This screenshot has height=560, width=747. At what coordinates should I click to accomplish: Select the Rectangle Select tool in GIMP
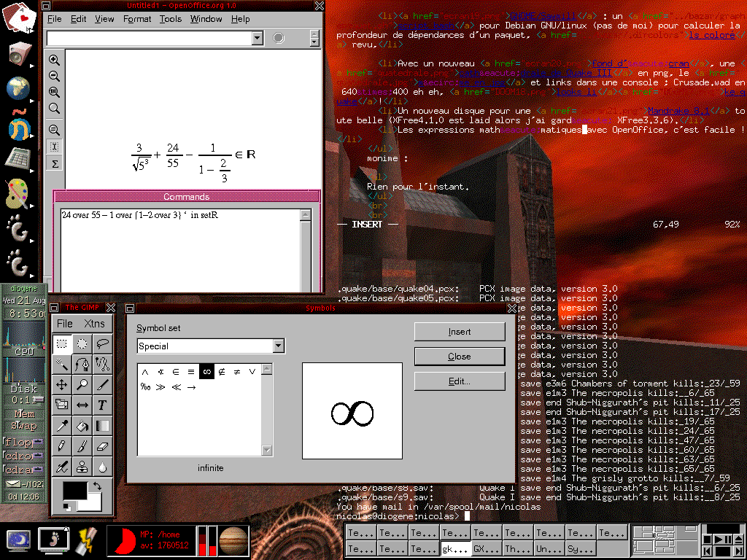click(62, 343)
